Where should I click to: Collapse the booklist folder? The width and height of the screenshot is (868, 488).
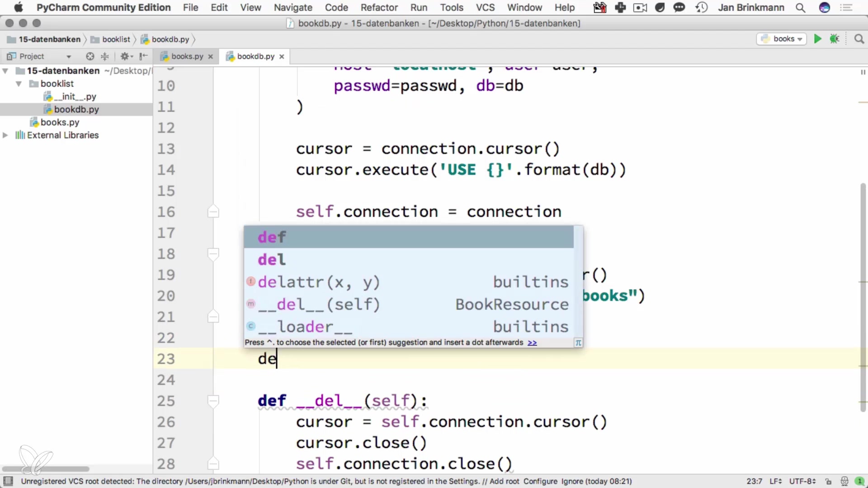pyautogui.click(x=19, y=84)
